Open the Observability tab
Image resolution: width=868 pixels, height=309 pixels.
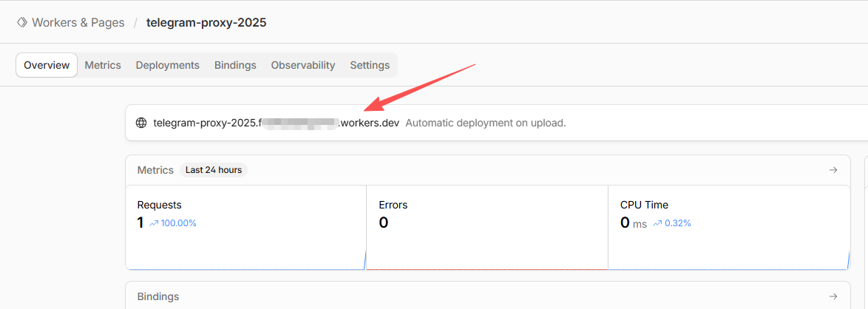303,65
